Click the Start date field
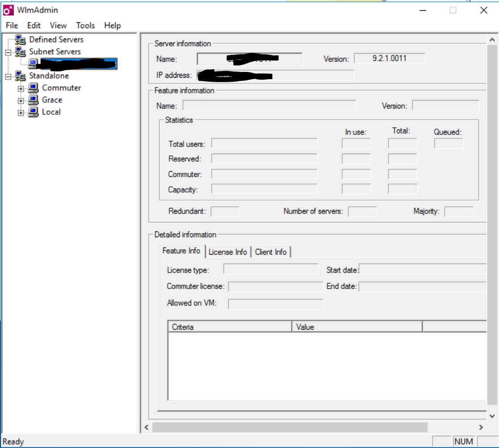This screenshot has width=499, height=448. (x=423, y=269)
